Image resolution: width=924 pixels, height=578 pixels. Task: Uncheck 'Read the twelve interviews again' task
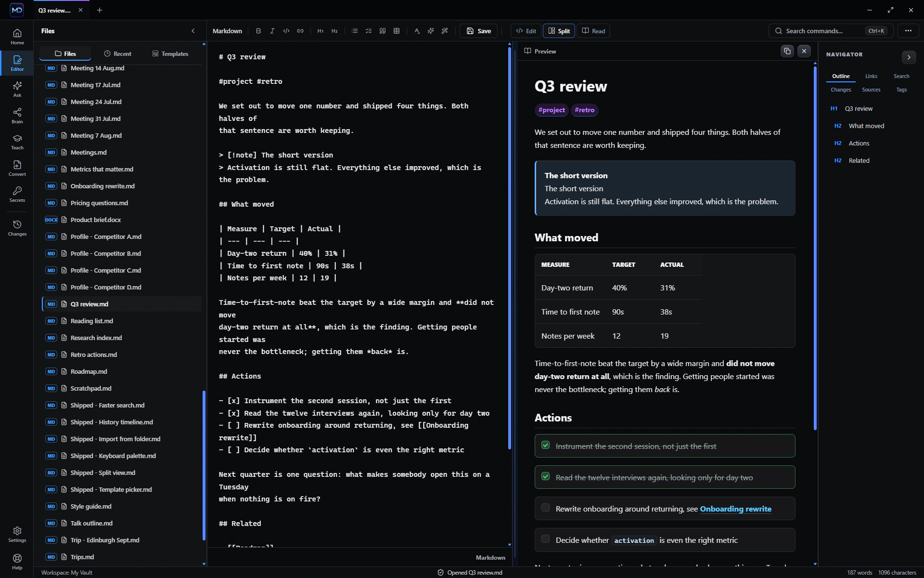tap(545, 476)
